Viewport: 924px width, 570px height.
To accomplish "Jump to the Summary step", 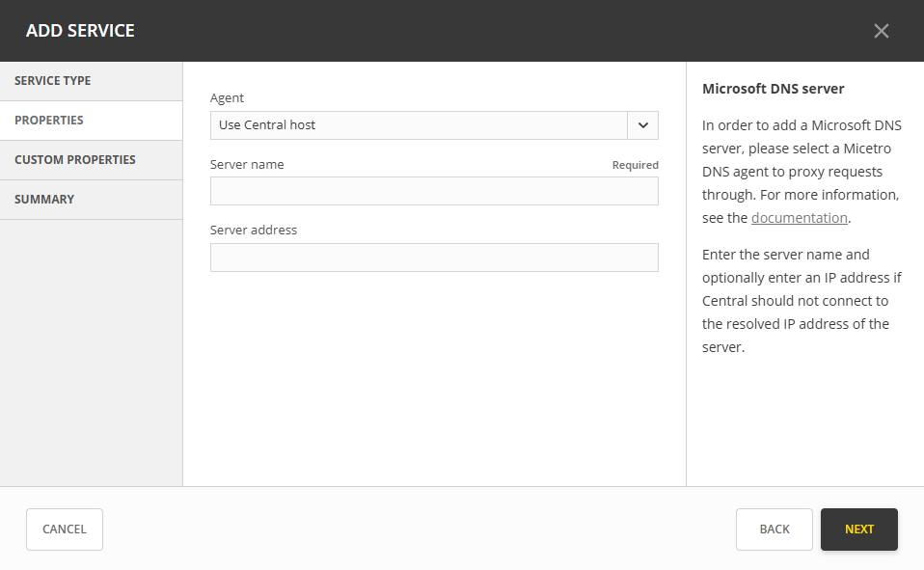I will tap(91, 200).
